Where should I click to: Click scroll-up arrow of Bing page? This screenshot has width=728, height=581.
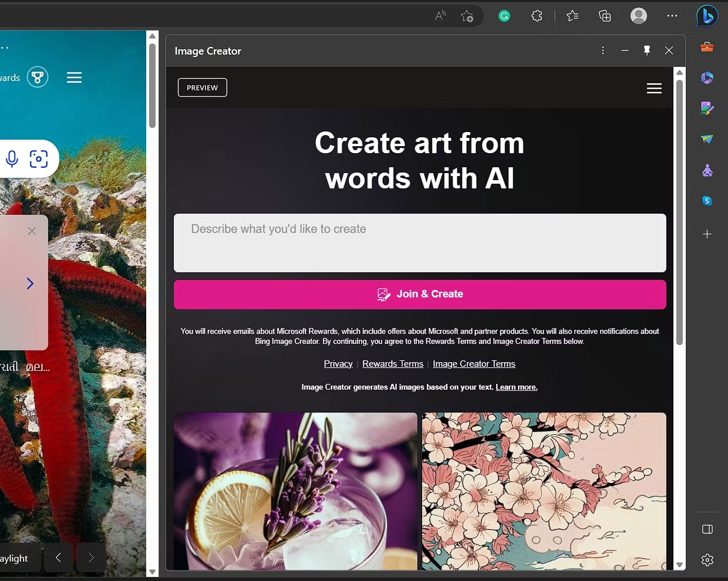coord(152,36)
